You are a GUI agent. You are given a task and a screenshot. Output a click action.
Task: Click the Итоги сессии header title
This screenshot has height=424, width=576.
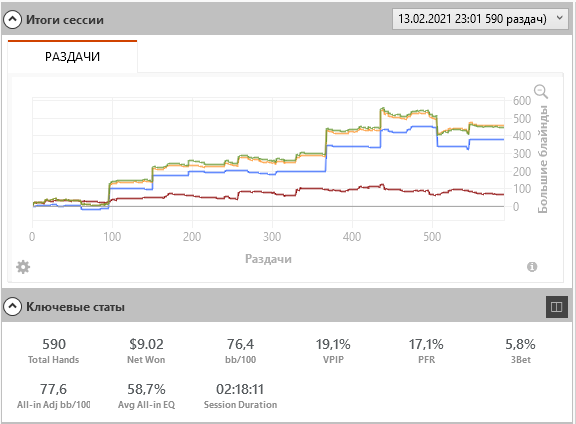[65, 19]
